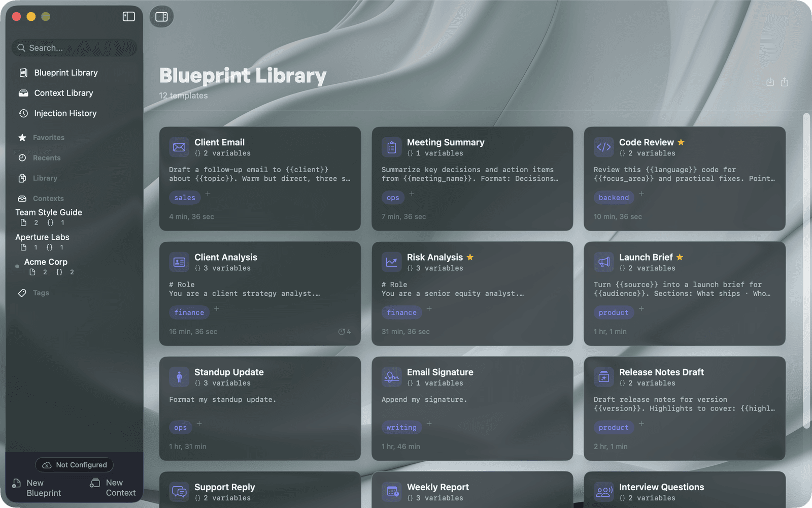
Task: Click the Client Email envelope icon
Action: (179, 147)
